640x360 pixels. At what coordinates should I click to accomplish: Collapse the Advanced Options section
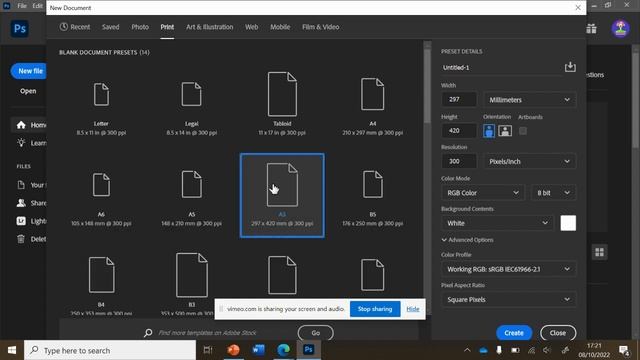point(467,240)
